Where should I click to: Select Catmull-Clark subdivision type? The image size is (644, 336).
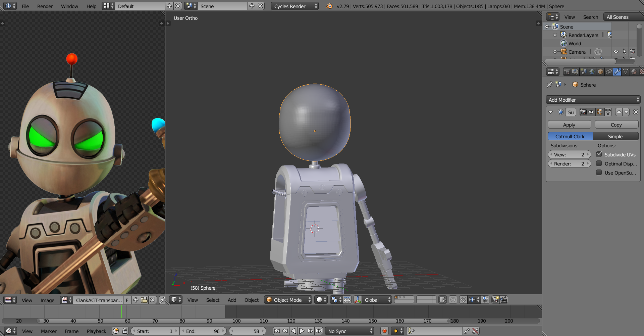click(x=570, y=136)
